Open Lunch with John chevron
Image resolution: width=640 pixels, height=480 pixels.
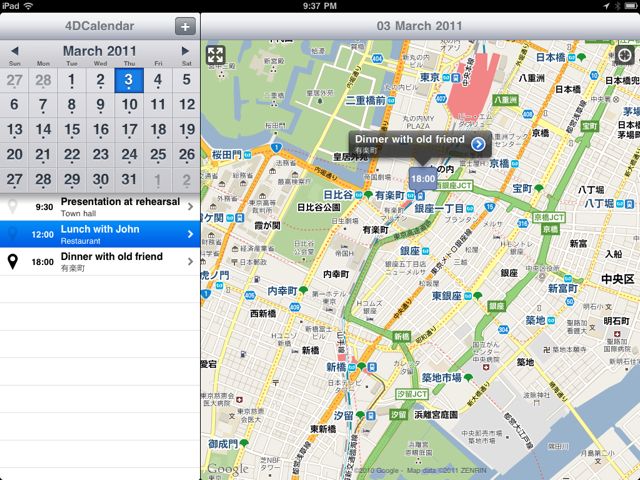click(x=190, y=234)
